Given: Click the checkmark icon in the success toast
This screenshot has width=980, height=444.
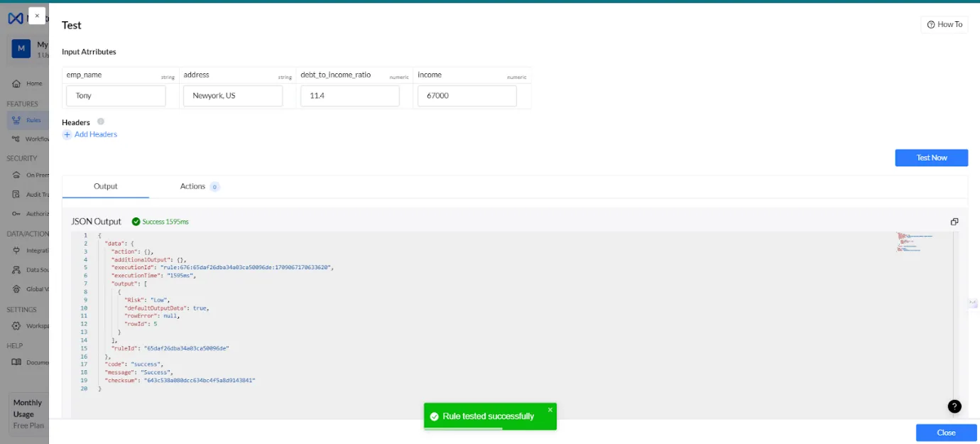Looking at the screenshot, I should click(434, 416).
